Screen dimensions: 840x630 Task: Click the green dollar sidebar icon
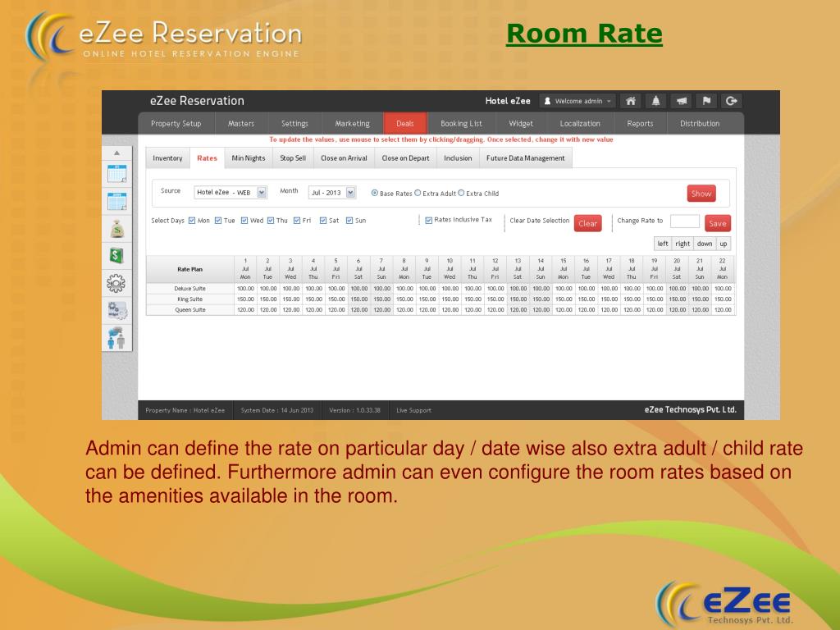click(116, 256)
